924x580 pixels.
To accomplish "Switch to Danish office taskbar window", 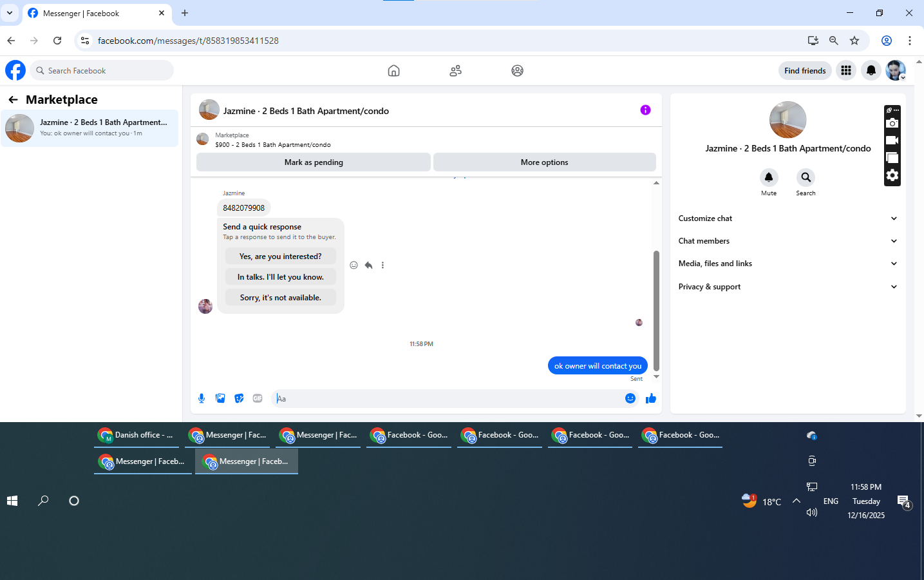I will pos(137,436).
